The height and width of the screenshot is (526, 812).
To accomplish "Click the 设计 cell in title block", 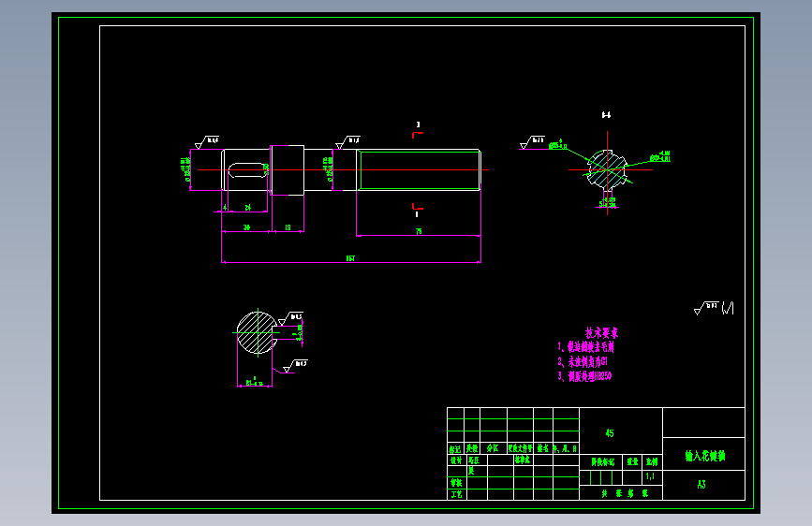I will click(x=456, y=460).
